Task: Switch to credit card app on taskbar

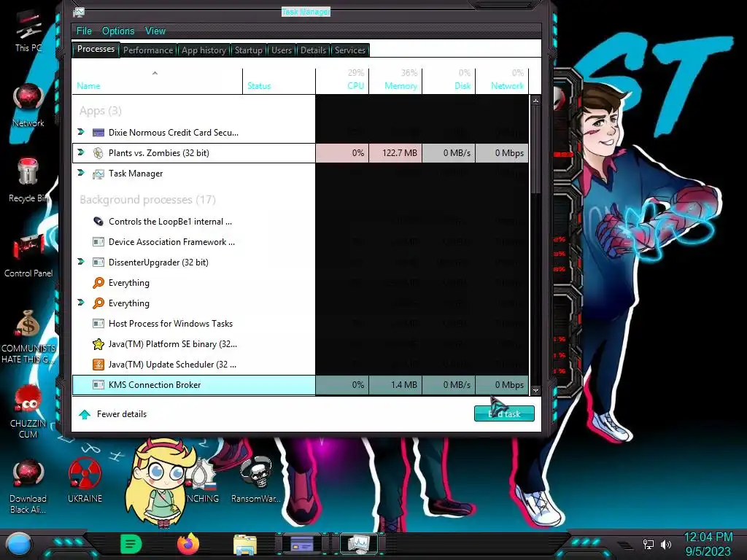Action: (302, 544)
